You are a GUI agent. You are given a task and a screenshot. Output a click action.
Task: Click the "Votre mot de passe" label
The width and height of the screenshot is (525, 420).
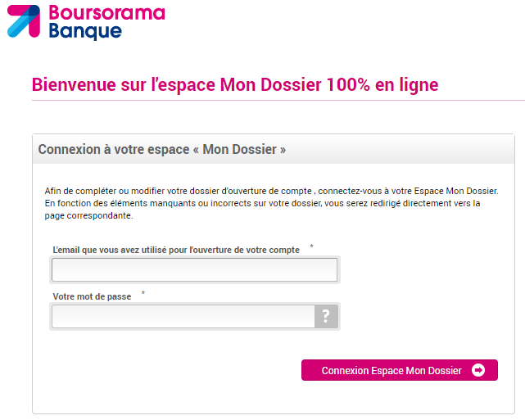click(92, 296)
